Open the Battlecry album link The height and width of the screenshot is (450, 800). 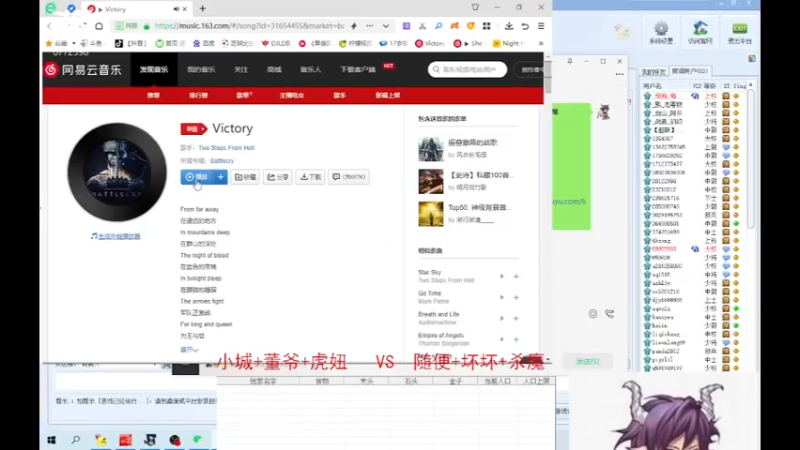222,161
